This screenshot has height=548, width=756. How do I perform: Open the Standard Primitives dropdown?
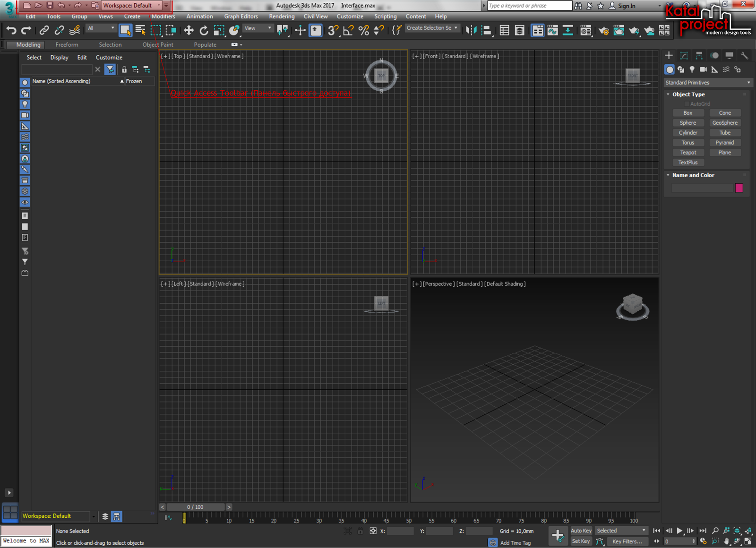pyautogui.click(x=707, y=83)
